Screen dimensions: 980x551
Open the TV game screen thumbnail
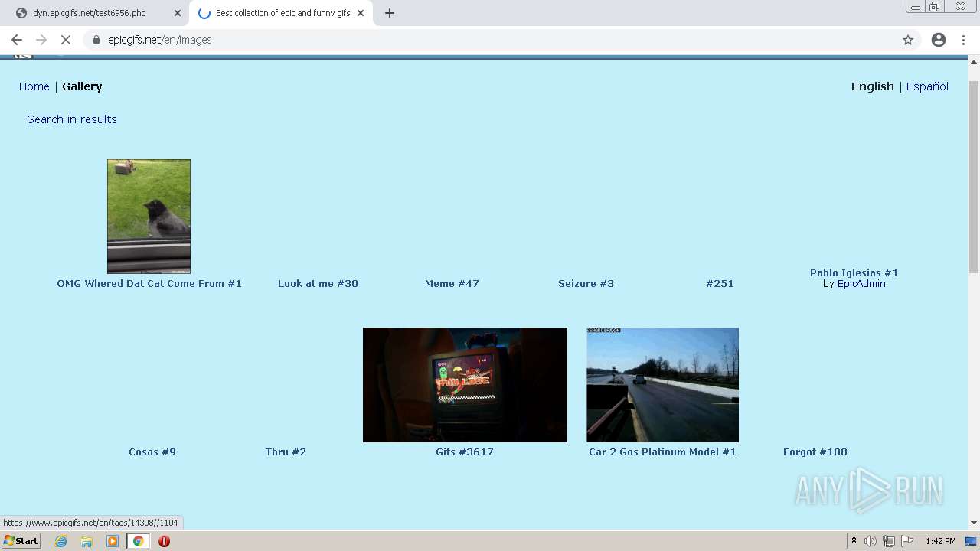(465, 385)
